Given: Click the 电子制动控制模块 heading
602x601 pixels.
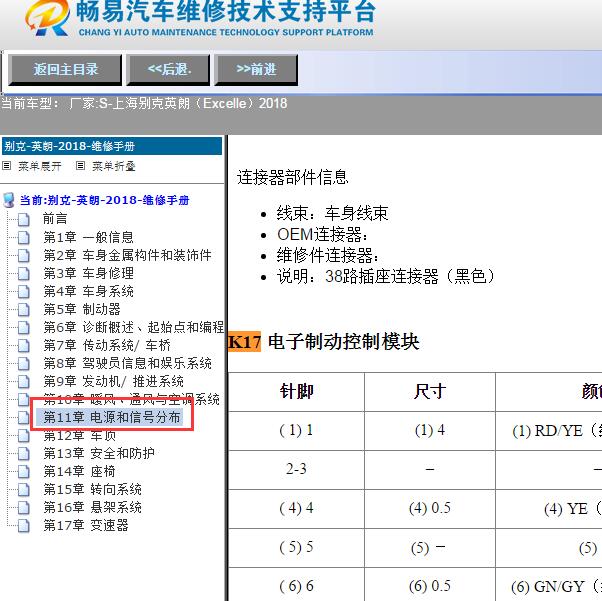Looking at the screenshot, I should pyautogui.click(x=343, y=341).
